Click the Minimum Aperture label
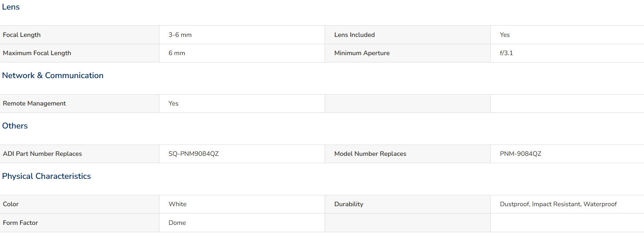 click(362, 53)
